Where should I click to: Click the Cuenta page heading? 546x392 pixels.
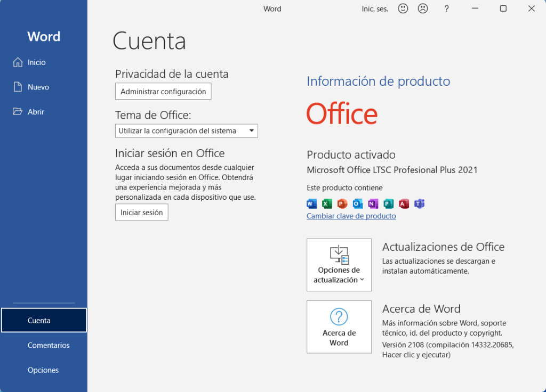(x=149, y=41)
